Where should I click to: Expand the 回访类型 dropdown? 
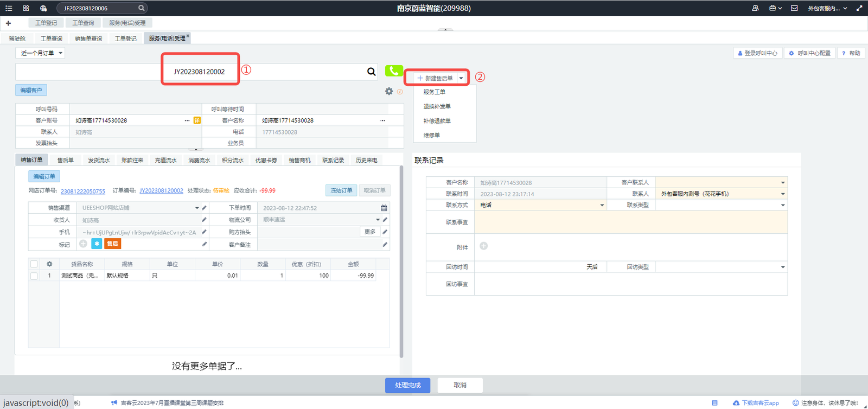coord(782,267)
